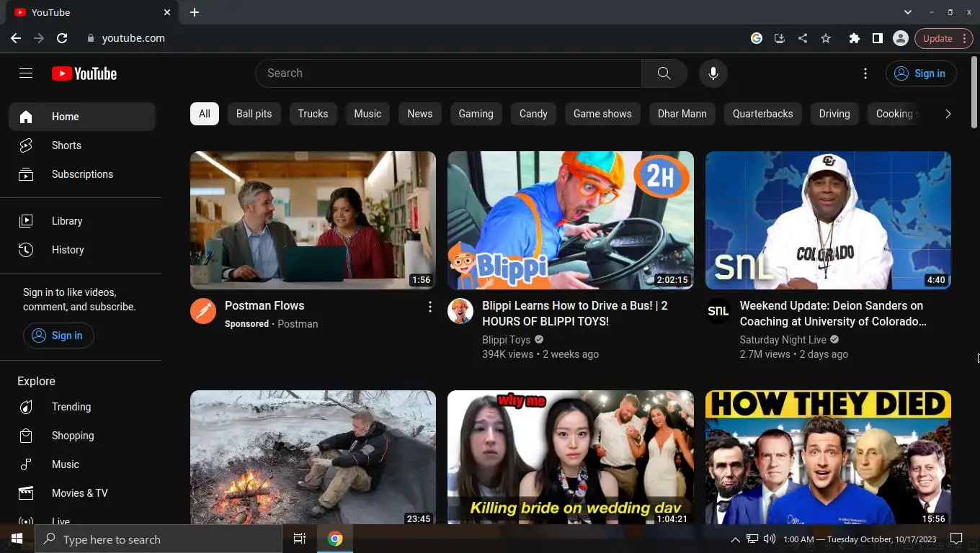Open tab search dropdown arrow

[x=908, y=12]
